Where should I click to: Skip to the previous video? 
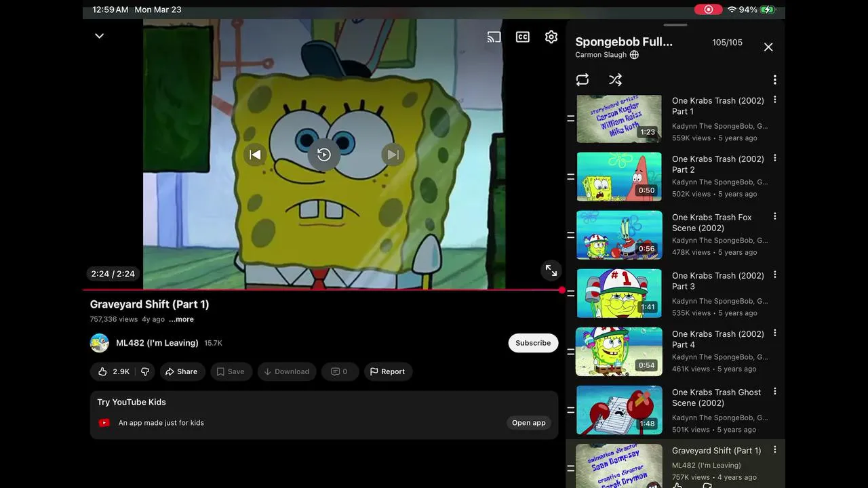(x=255, y=155)
